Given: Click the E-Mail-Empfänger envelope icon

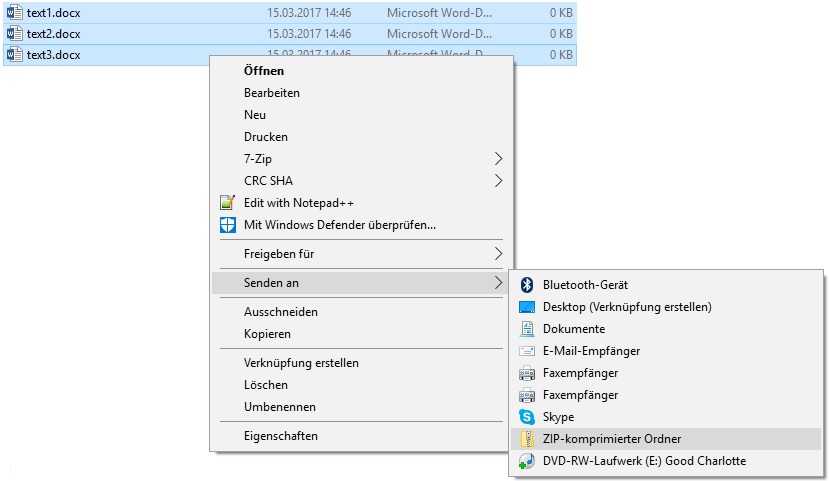Looking at the screenshot, I should pyautogui.click(x=527, y=351).
